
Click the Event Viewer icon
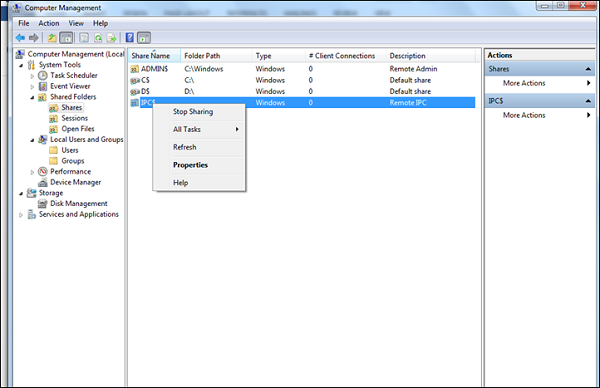coord(43,86)
